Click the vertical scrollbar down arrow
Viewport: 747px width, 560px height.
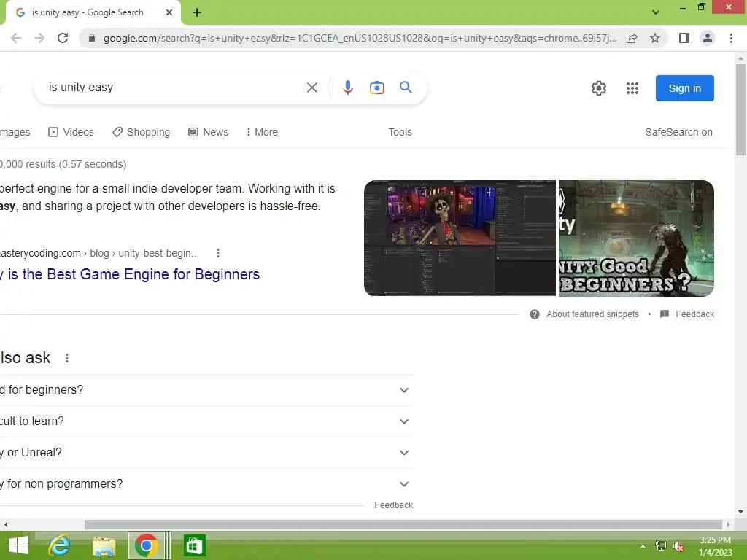coord(741,512)
